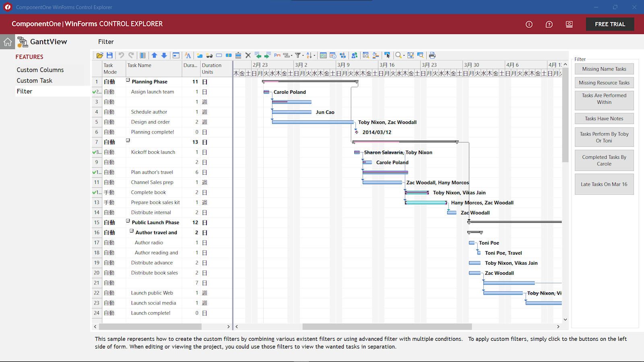Open project resources people icon
This screenshot has width=644, height=362.
click(x=354, y=55)
